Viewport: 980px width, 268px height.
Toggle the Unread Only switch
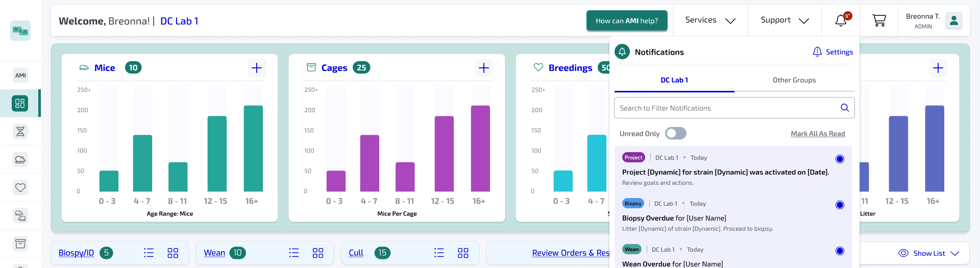click(x=676, y=134)
